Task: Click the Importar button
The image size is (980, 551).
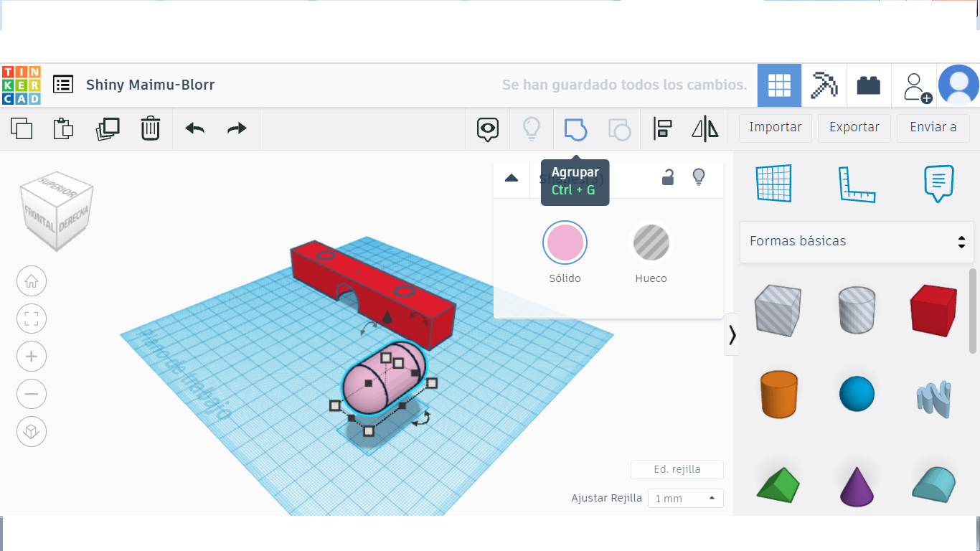Action: tap(776, 128)
